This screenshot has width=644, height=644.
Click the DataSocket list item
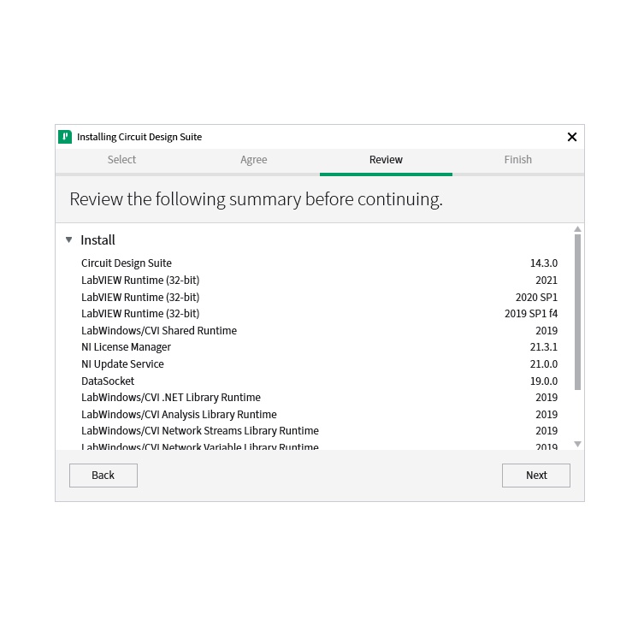click(108, 381)
